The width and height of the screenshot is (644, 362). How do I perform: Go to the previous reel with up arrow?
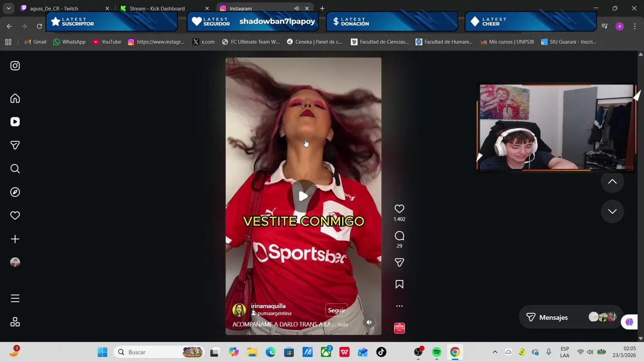[x=612, y=182]
